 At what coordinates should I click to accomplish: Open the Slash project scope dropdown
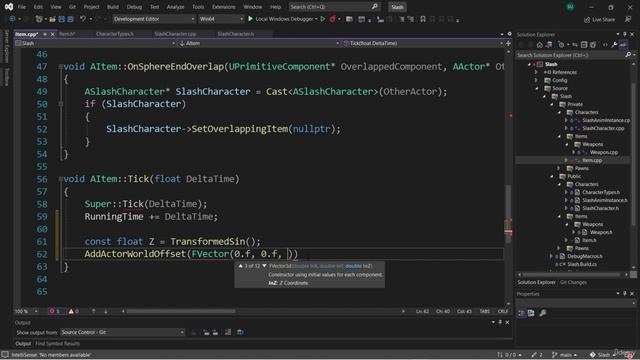95,43
